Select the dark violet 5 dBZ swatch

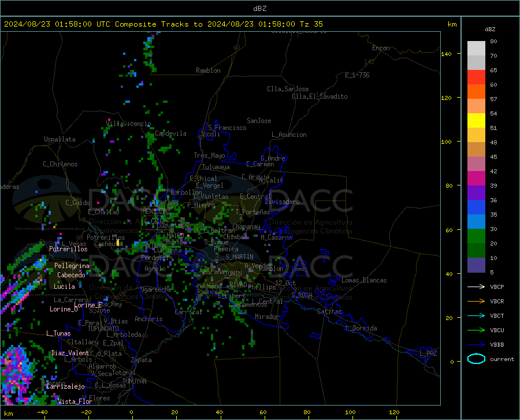coord(476,265)
